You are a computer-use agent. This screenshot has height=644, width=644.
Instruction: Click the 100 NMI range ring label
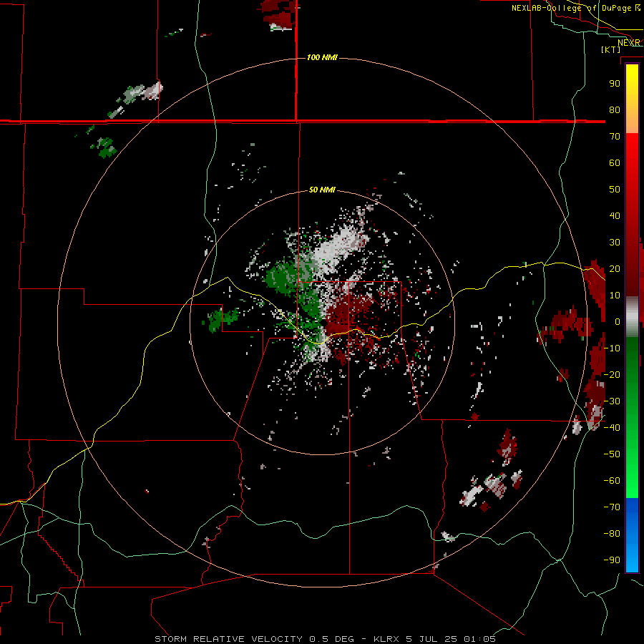(x=322, y=57)
